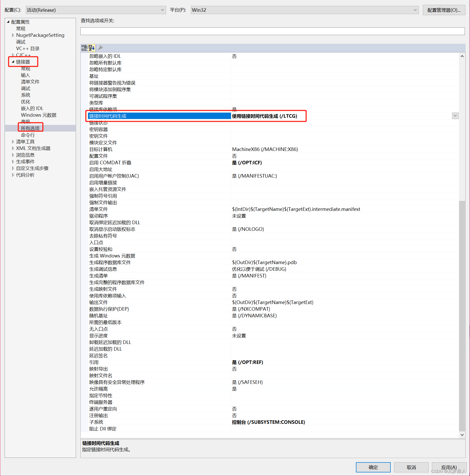This screenshot has width=470, height=476.
Task: Open dropdown arrow for 链接时间代码生成 value
Action: click(455, 116)
